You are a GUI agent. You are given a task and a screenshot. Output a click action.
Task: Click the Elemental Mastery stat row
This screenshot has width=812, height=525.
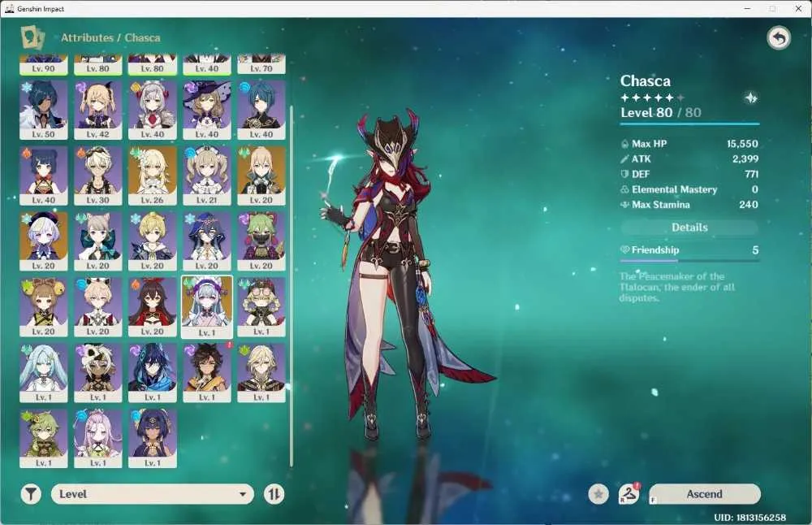click(x=689, y=189)
